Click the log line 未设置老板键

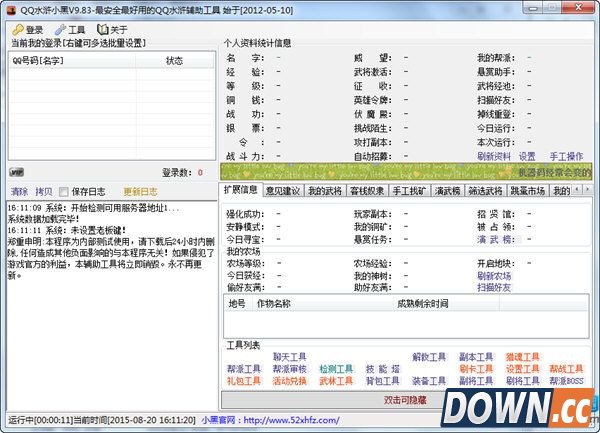(67, 230)
